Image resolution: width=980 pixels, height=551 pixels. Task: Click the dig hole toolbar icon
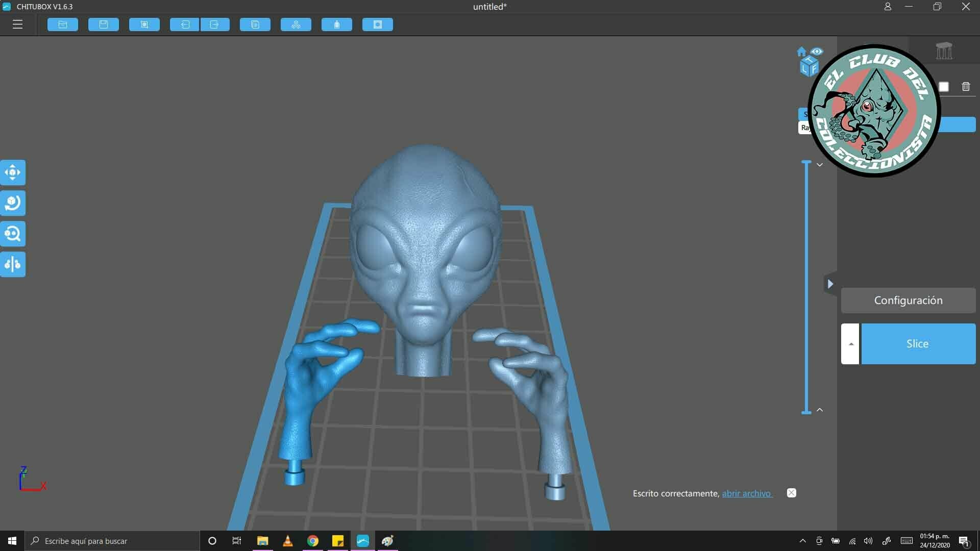tap(378, 24)
